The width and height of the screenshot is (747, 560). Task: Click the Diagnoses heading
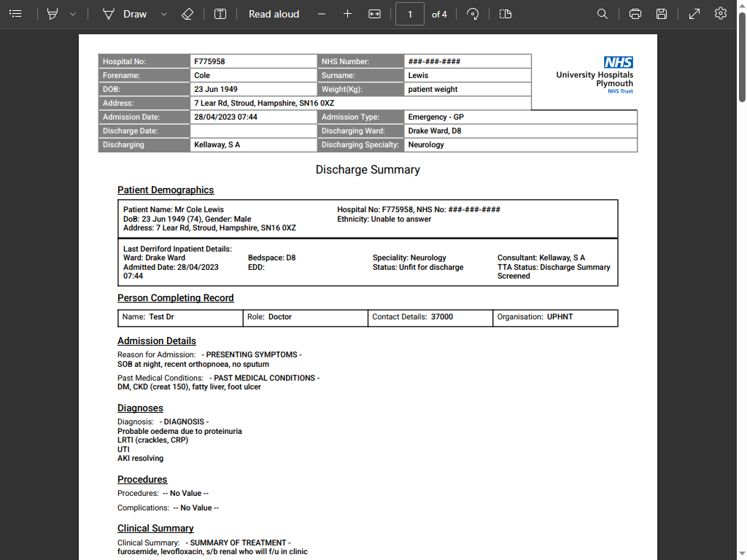pyautogui.click(x=140, y=408)
